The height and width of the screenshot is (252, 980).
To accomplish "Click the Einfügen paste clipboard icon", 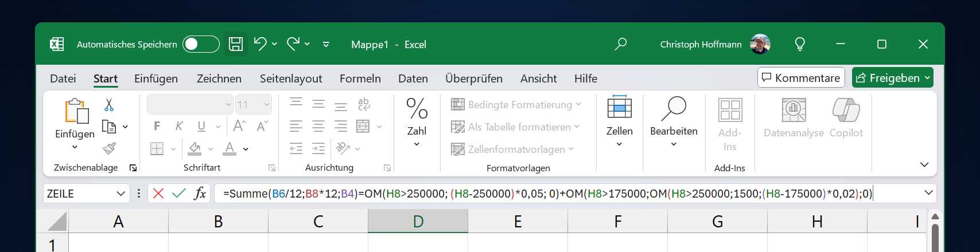I will click(x=76, y=111).
